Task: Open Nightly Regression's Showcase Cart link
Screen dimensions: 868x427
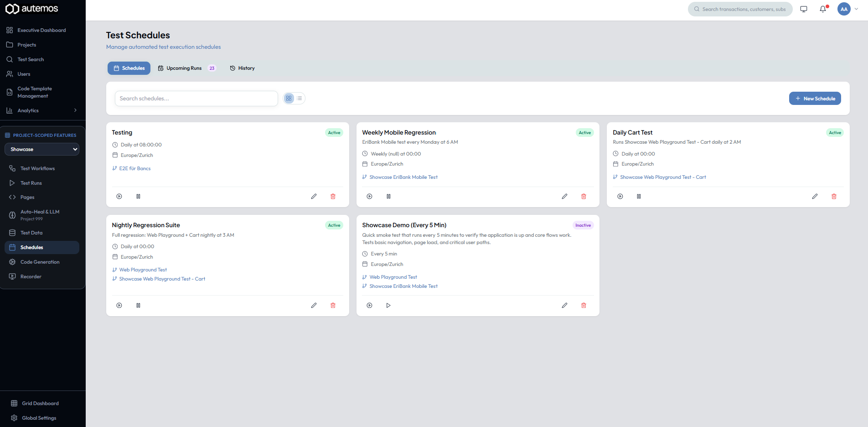Action: coord(162,279)
